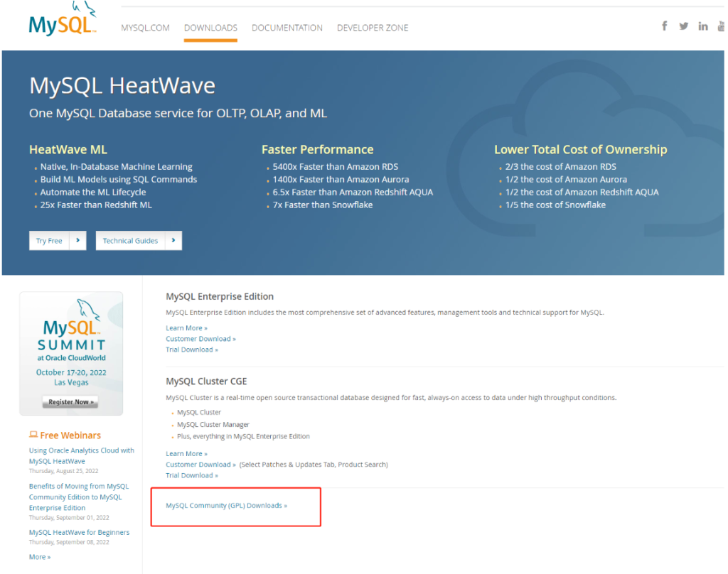Click 'Thursday, August 25, 2022' date text
Screen dimensions: 728x574
[x=63, y=471]
